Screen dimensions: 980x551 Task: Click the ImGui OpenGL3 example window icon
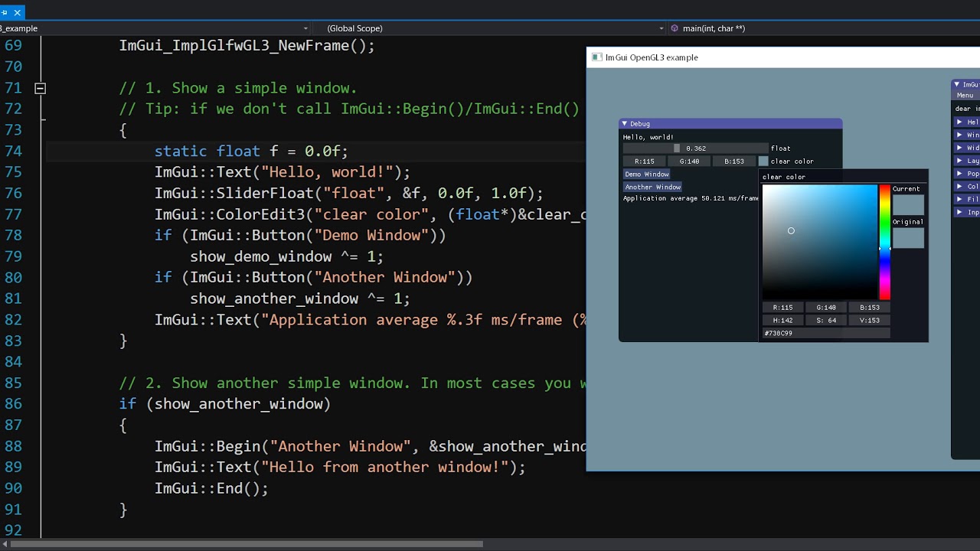(x=597, y=57)
